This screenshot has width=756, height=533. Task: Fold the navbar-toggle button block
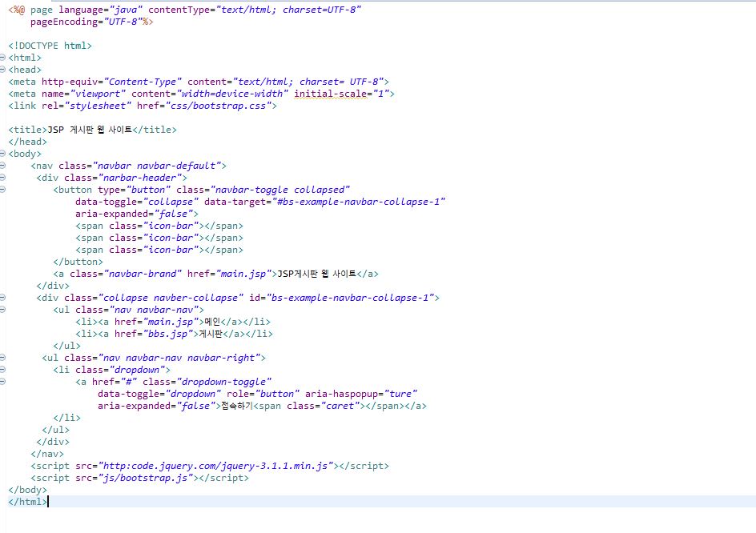pyautogui.click(x=2, y=190)
